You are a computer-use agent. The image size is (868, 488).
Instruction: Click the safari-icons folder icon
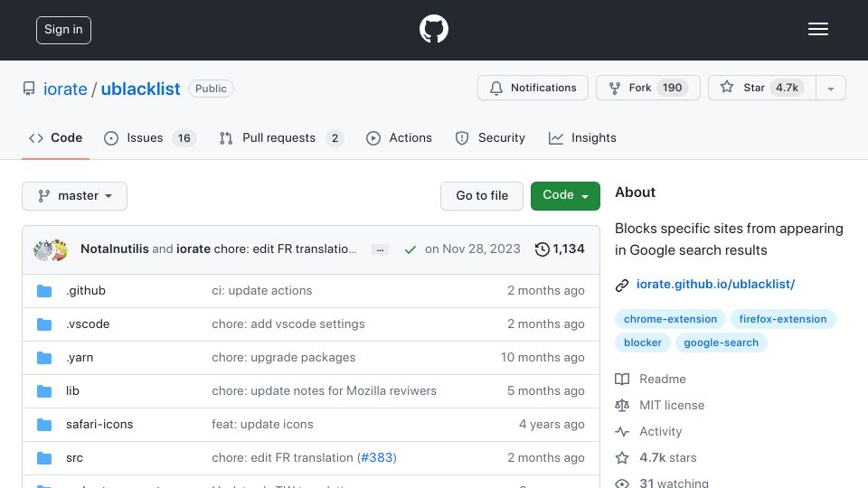pyautogui.click(x=44, y=425)
